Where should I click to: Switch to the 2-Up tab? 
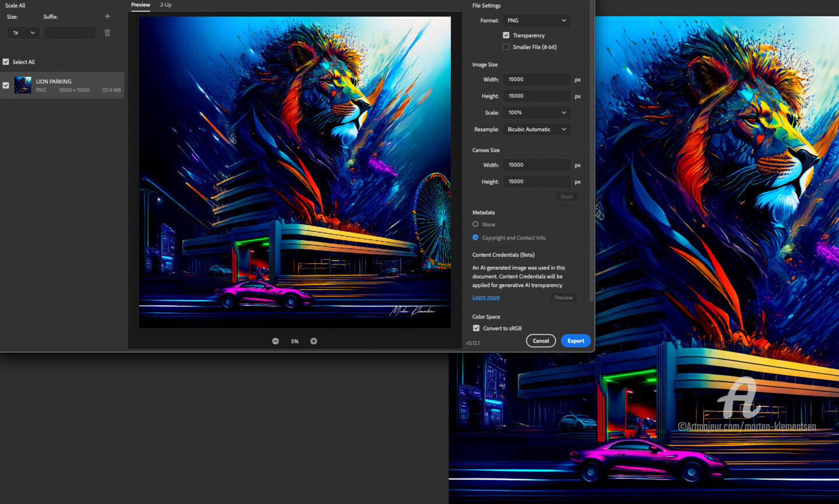tap(166, 5)
